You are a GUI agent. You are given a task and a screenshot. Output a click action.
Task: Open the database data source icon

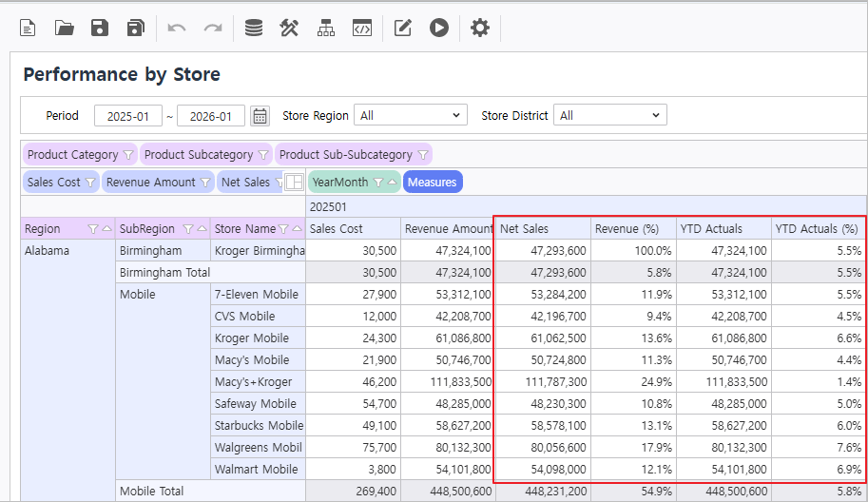(254, 29)
